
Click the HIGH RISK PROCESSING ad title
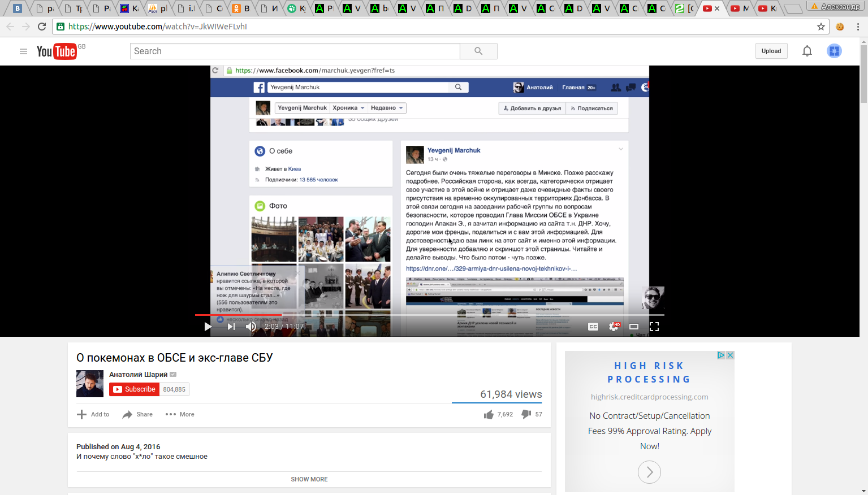pos(649,372)
